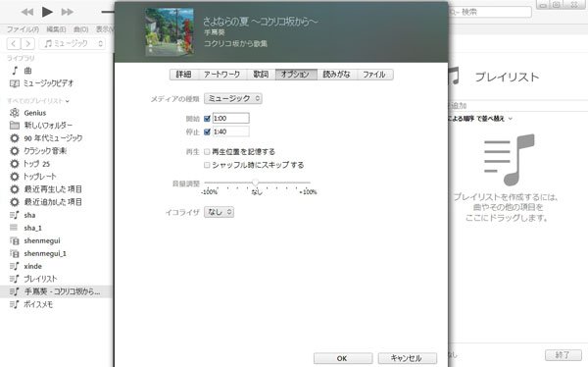The height and width of the screenshot is (367, 588).
Task: Open the ファイル menu
Action: click(x=23, y=29)
